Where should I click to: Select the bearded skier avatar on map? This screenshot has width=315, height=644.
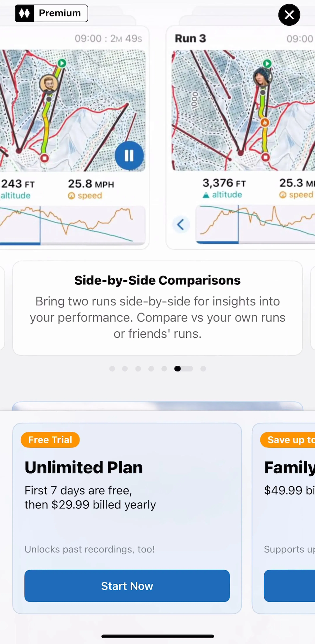[49, 84]
